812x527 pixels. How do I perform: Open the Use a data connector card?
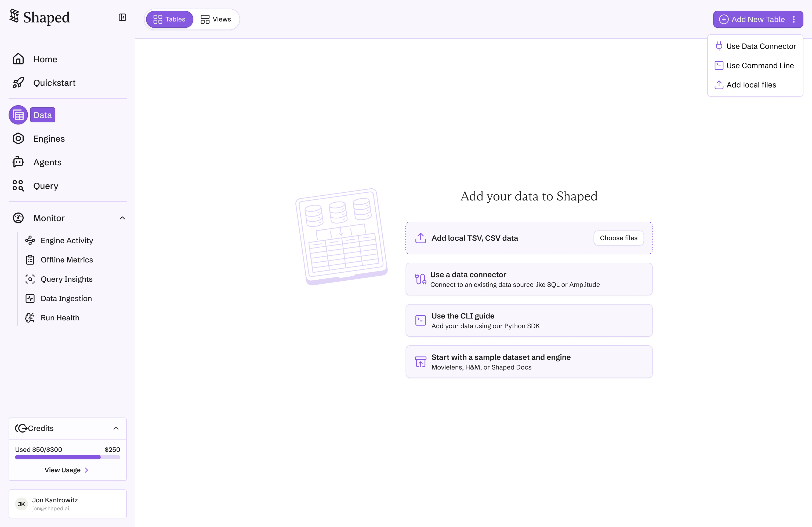coord(529,279)
